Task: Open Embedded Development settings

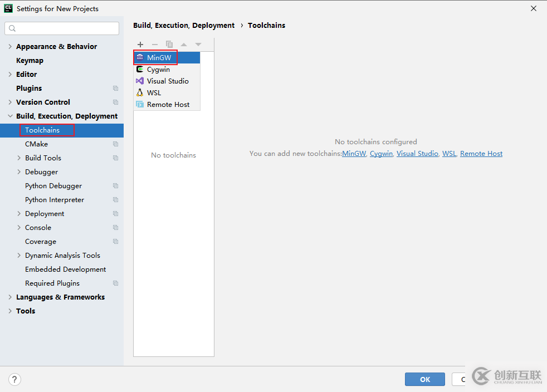Action: click(65, 269)
